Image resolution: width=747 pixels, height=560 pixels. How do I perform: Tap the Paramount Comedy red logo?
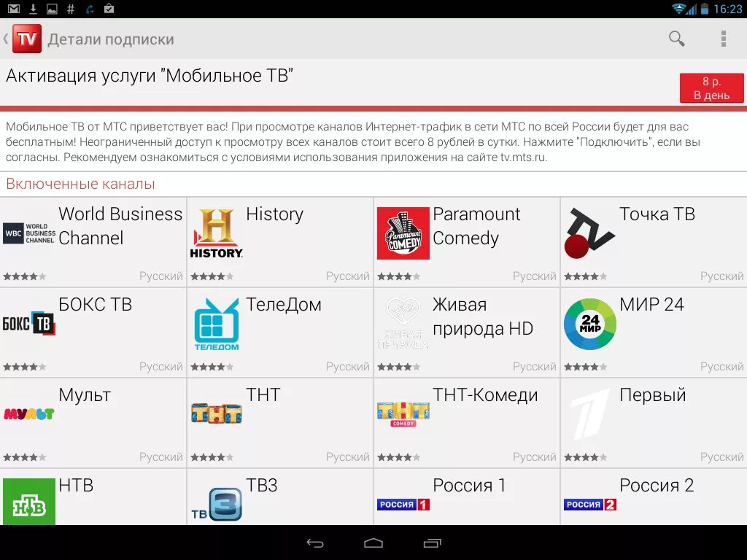[x=403, y=233]
